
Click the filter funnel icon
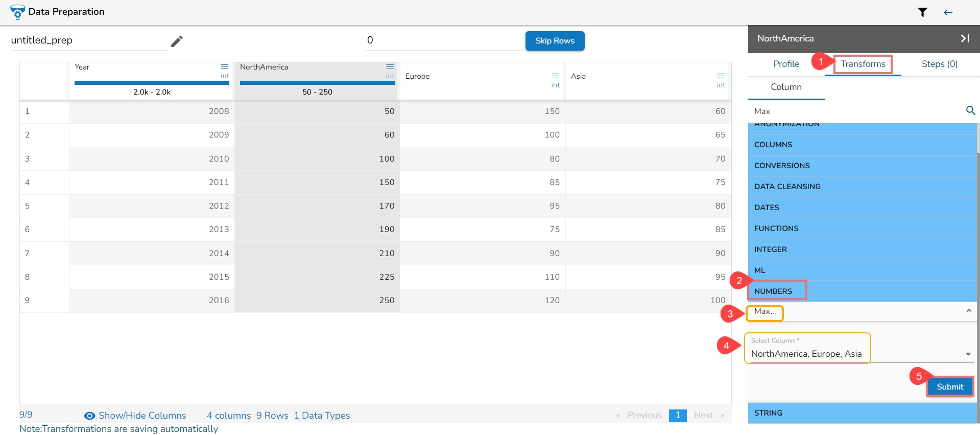coord(922,12)
